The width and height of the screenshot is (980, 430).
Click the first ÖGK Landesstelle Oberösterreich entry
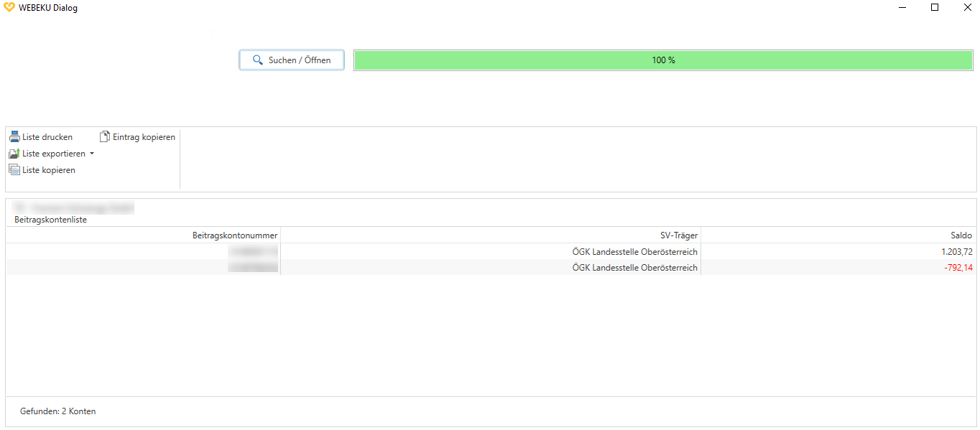point(635,251)
